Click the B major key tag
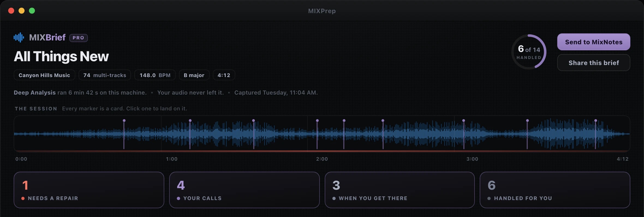644x217 pixels. pos(194,75)
